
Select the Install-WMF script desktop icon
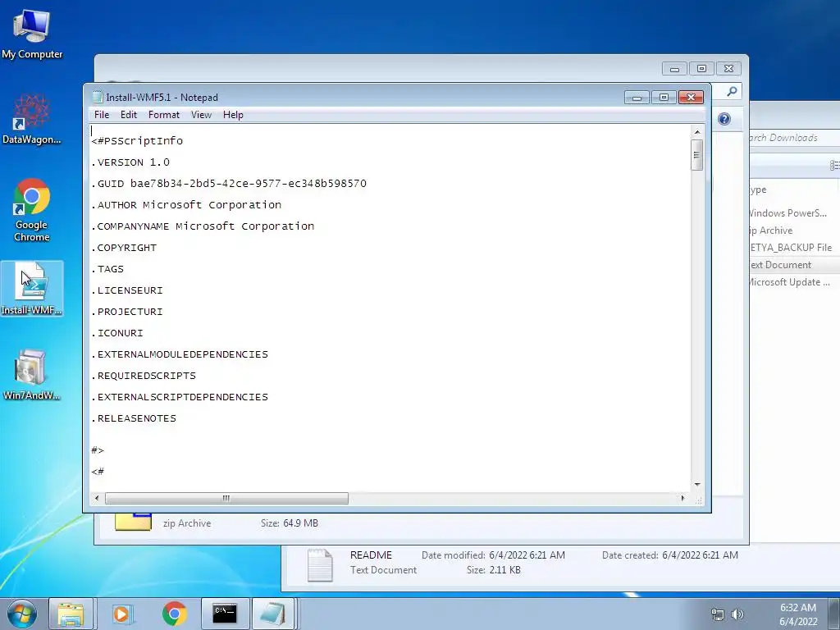point(32,288)
